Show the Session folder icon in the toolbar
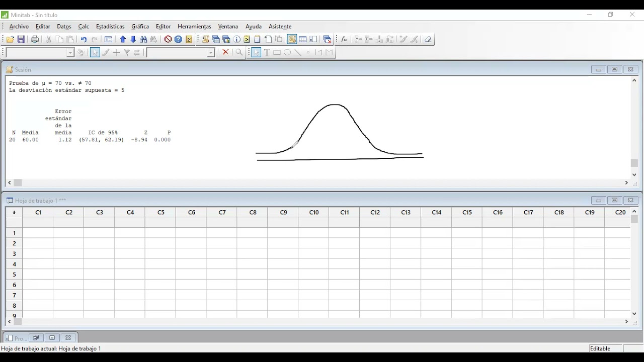 click(205, 39)
